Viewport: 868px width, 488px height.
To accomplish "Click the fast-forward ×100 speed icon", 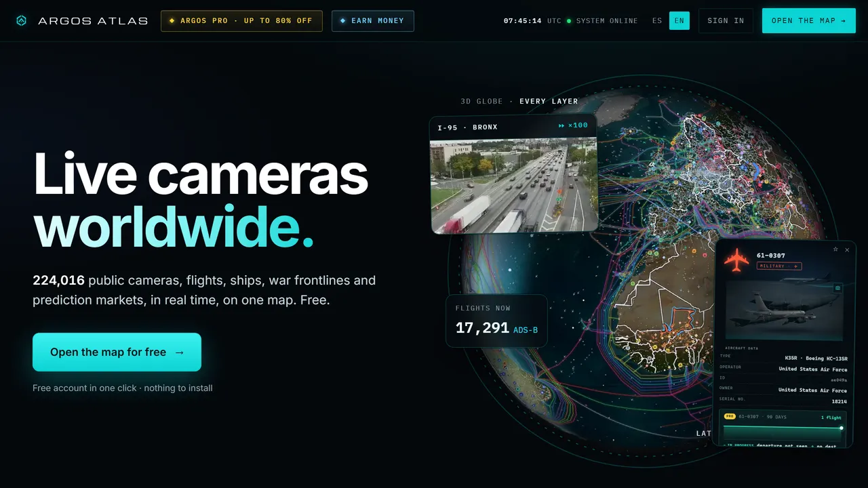I will (561, 125).
